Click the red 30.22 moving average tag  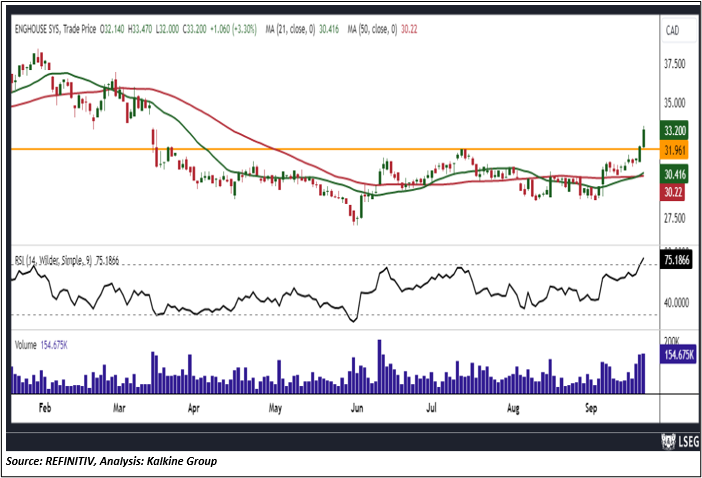pos(672,192)
